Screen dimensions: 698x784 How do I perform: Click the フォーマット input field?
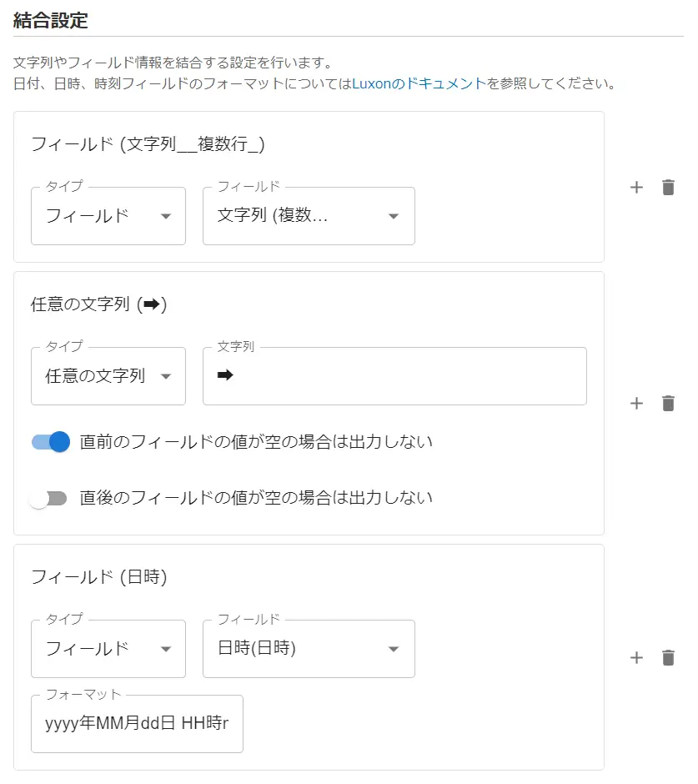click(x=137, y=724)
